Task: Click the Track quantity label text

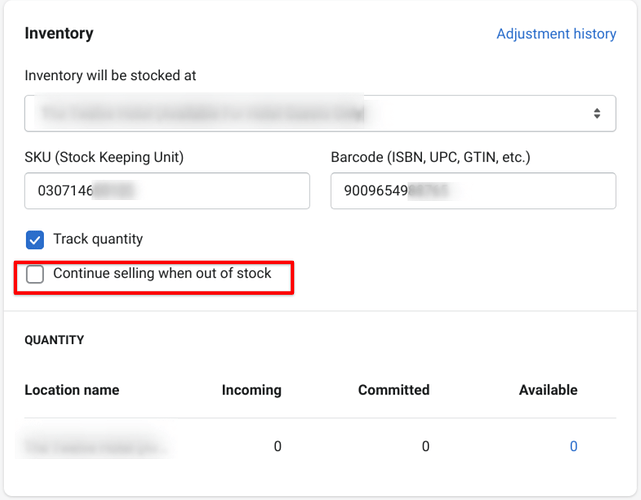Action: click(x=98, y=239)
